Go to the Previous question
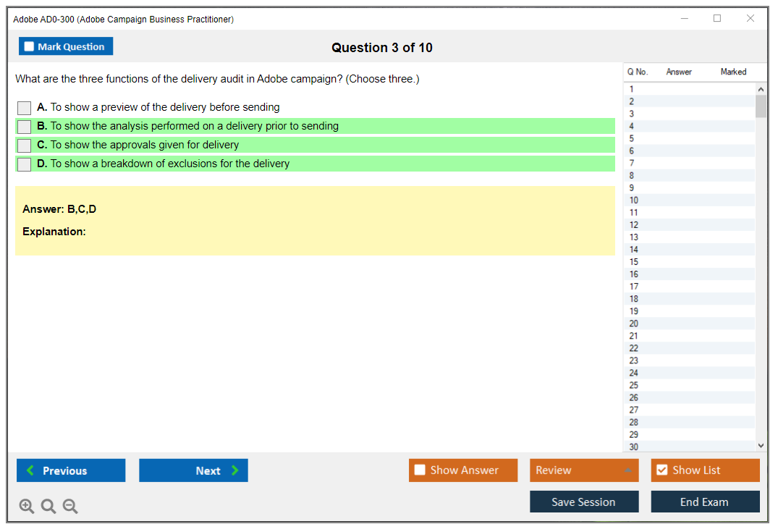The height and width of the screenshot is (532, 778). point(71,470)
